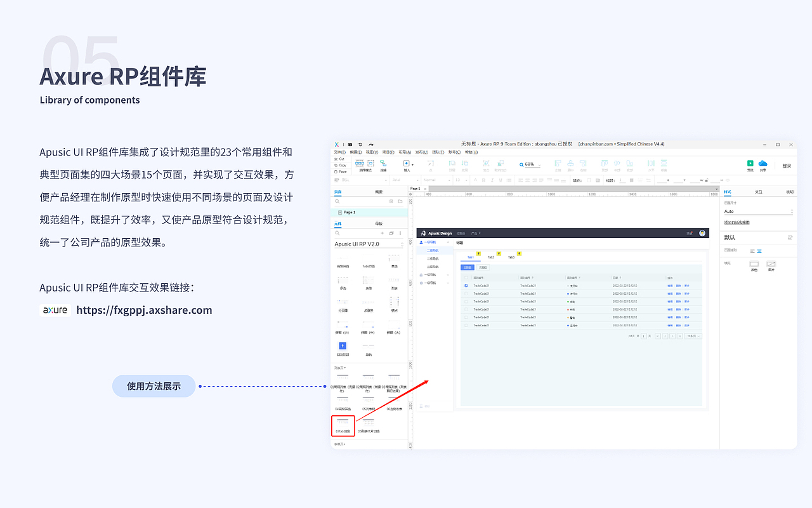Viewport: 812px width, 508px height.
Task: Select the 08列表卡片切换 template thumbnail
Action: click(369, 422)
